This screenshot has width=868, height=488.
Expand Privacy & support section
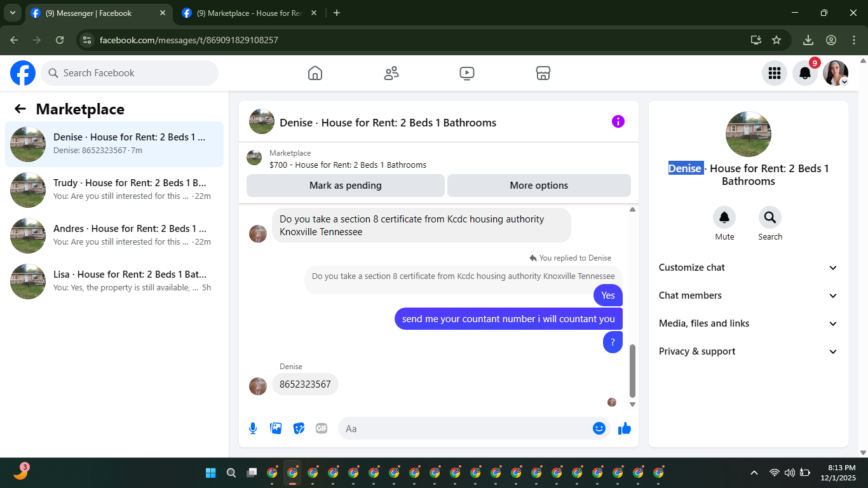click(749, 351)
